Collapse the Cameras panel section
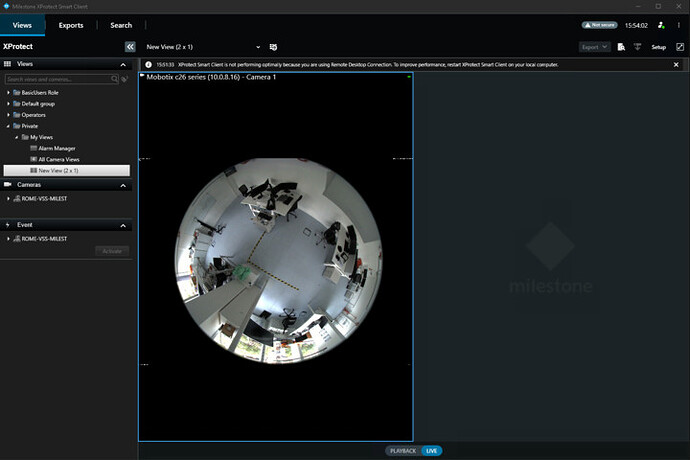 (123, 185)
